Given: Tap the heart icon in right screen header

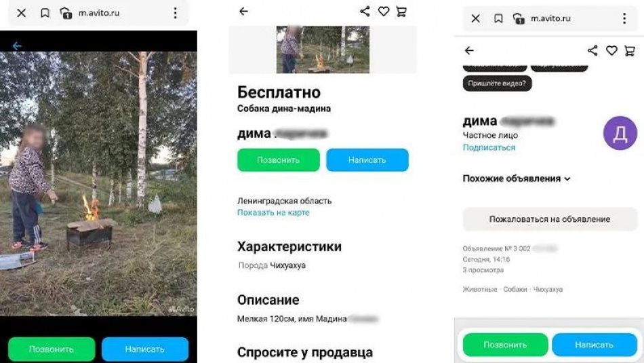Looking at the screenshot, I should 611,51.
